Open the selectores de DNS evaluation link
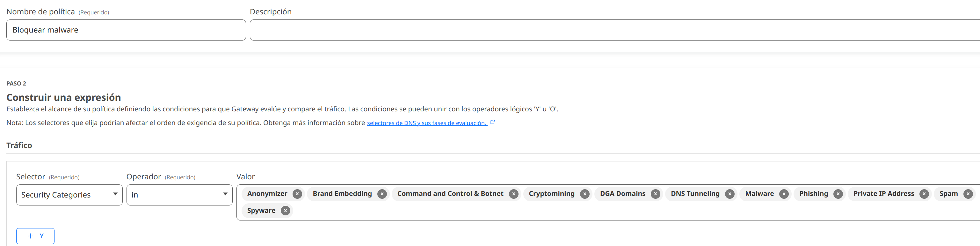Viewport: 980px width, 246px height. point(426,123)
